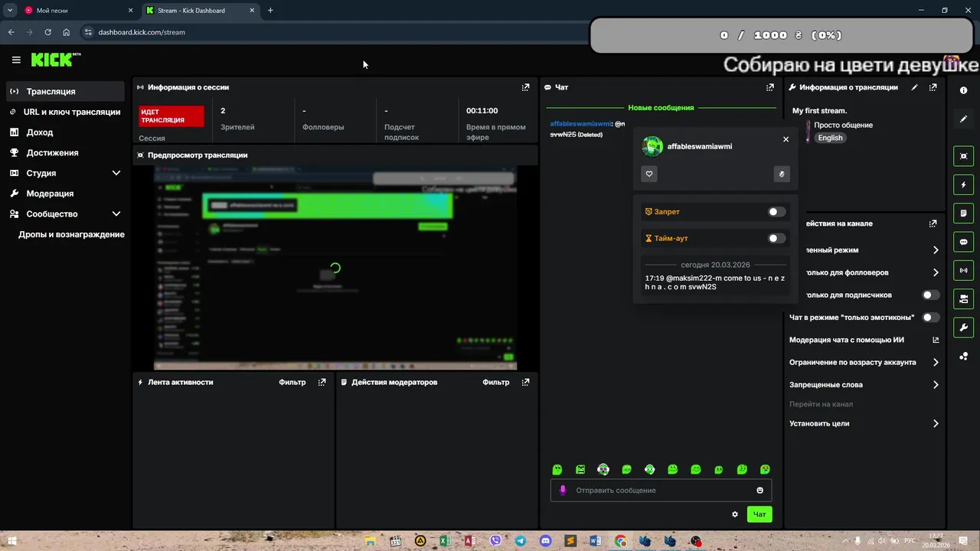This screenshot has height=551, width=980.
Task: Pop out the Лента активности panel
Action: point(322,382)
